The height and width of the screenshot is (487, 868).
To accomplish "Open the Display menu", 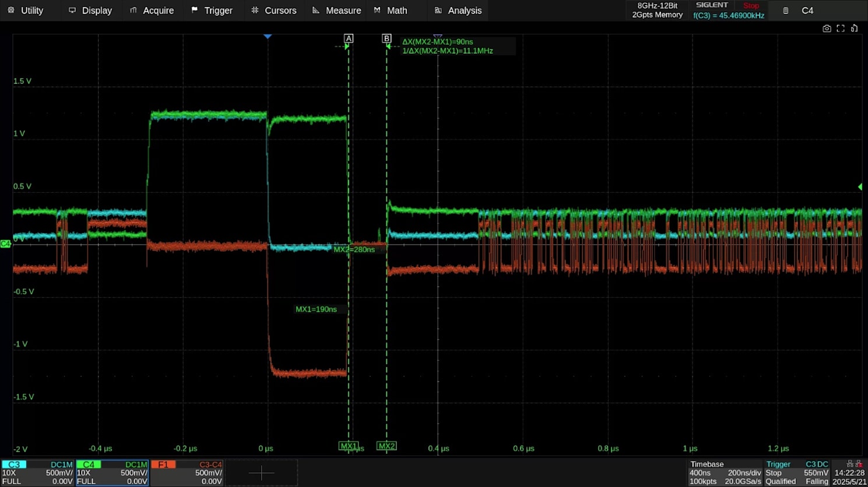I will (90, 10).
